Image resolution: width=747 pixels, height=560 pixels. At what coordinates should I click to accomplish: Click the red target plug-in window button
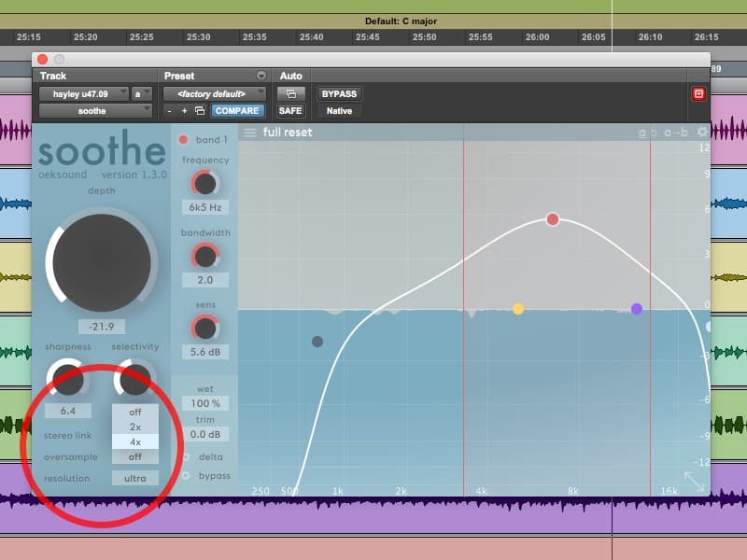[698, 94]
